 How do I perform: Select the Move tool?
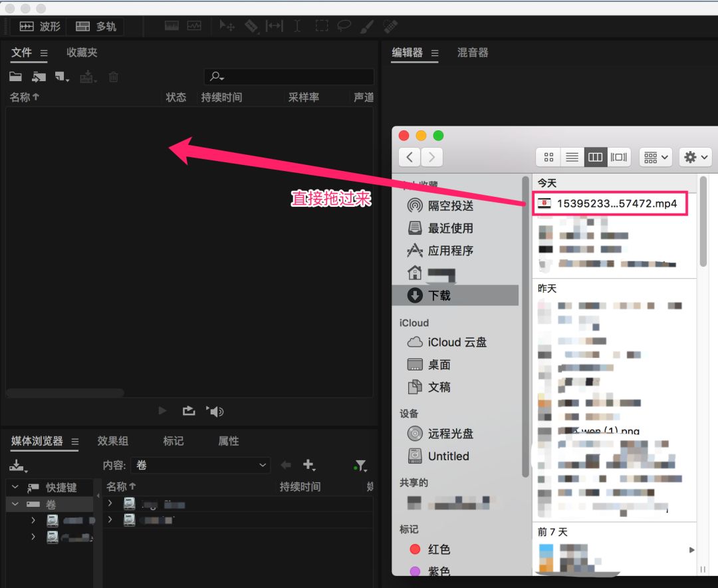pyautogui.click(x=227, y=26)
